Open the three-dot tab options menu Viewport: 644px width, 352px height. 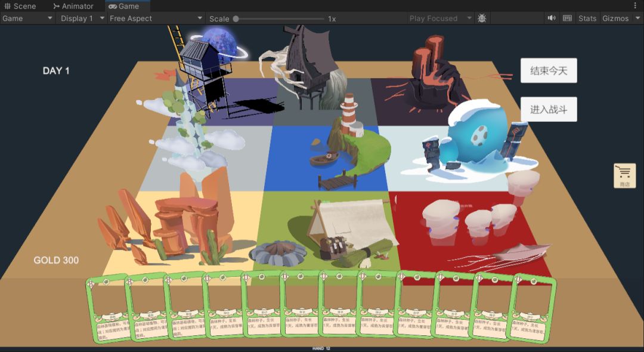(636, 6)
